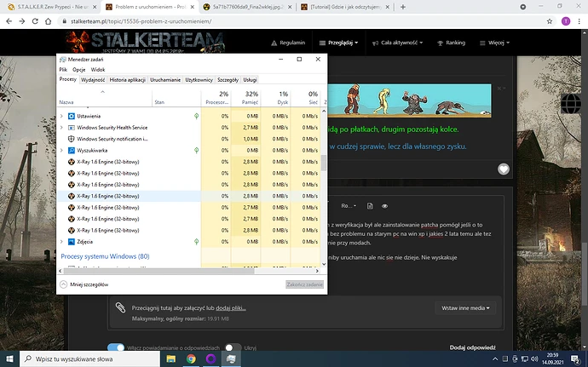Open a new browser tab with the plus
The width and height of the screenshot is (588, 367).
click(x=403, y=7)
